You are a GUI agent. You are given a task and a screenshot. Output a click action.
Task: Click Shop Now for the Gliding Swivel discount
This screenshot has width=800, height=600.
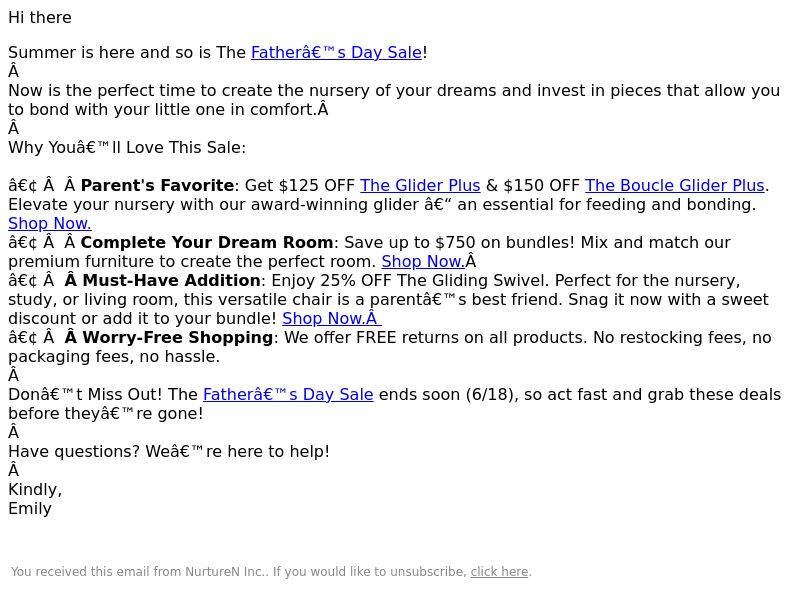click(x=332, y=318)
